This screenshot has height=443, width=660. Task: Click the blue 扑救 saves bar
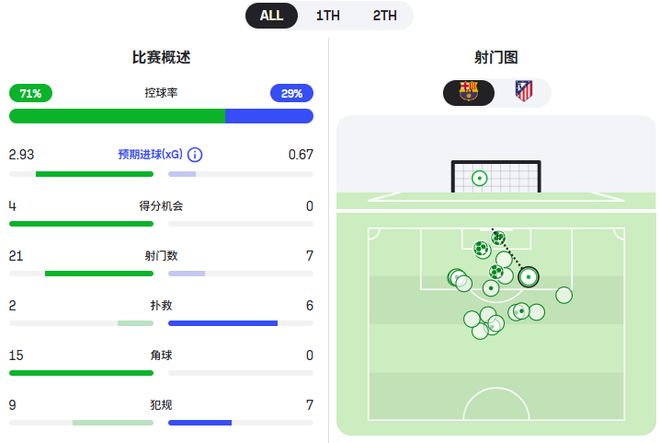222,323
